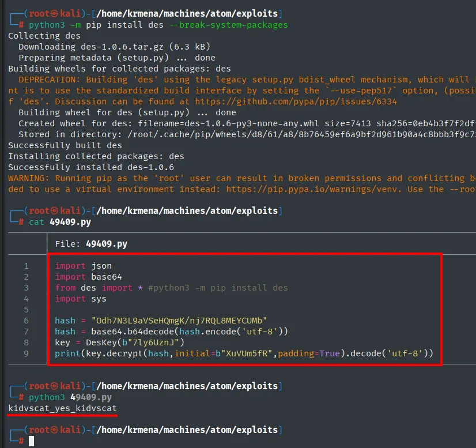
Task: Click the 'Successfully installed des-1.0.6' line
Action: click(91, 167)
